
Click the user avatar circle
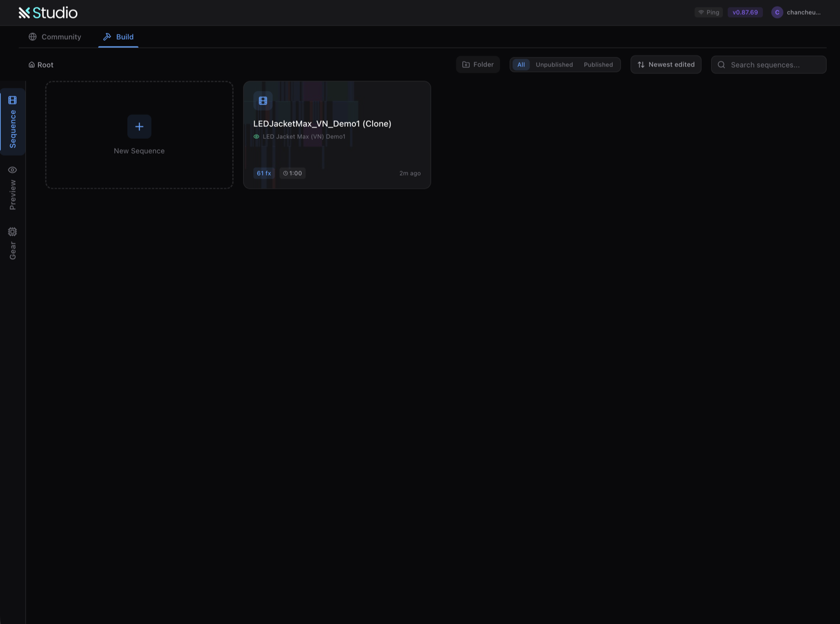[x=777, y=12]
